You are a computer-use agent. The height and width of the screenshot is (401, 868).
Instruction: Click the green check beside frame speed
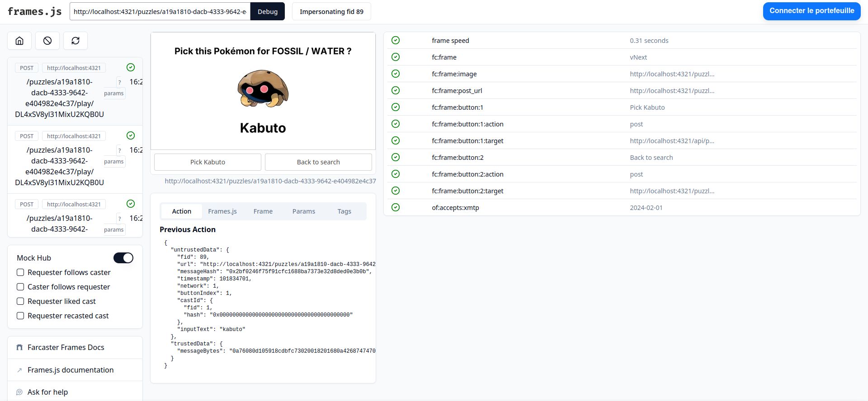click(x=396, y=40)
